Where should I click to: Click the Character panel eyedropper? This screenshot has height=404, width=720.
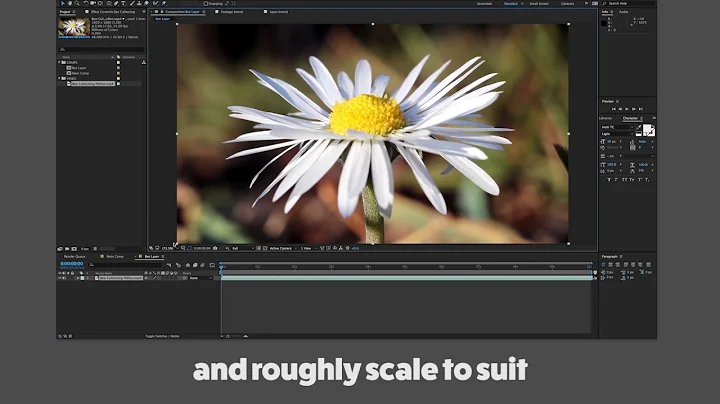pos(638,128)
